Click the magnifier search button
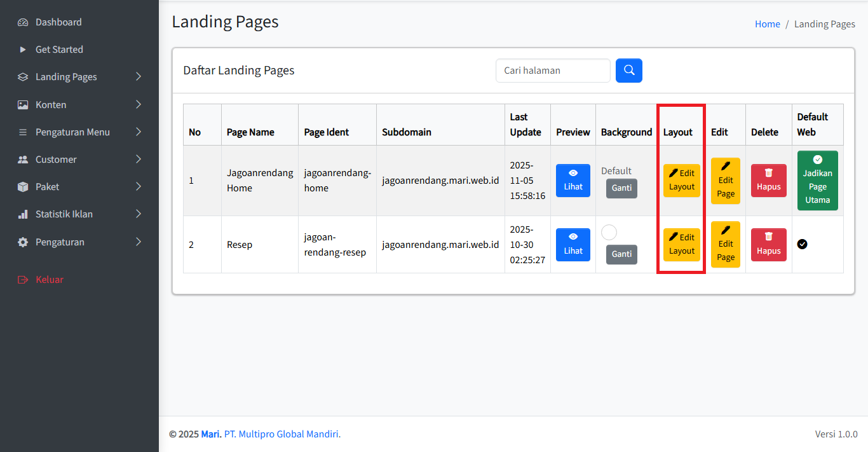 tap(628, 71)
